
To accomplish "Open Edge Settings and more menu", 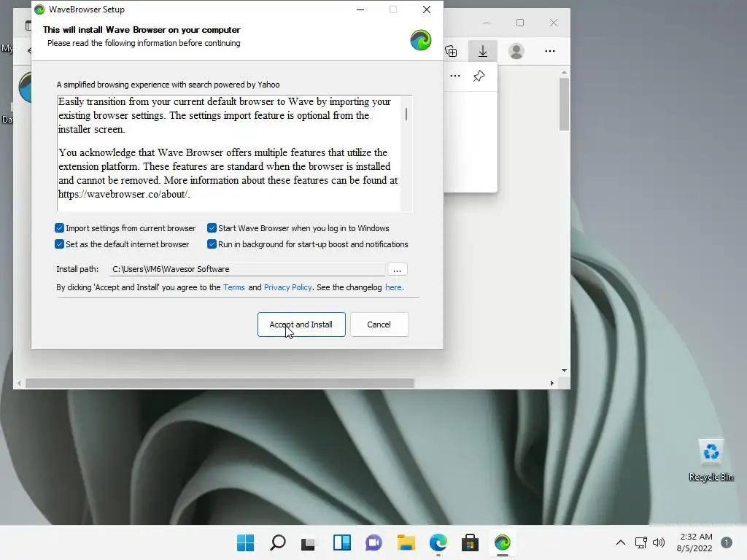I will click(x=550, y=51).
